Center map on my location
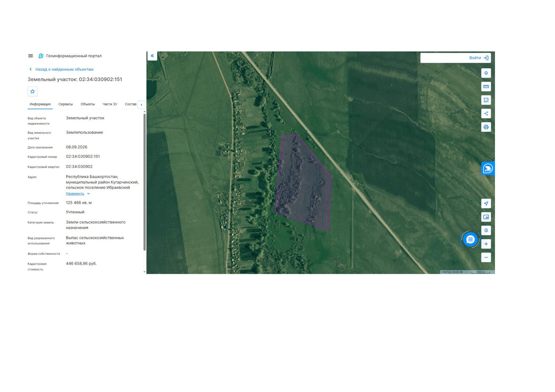The width and height of the screenshot is (555, 392). pyautogui.click(x=486, y=203)
